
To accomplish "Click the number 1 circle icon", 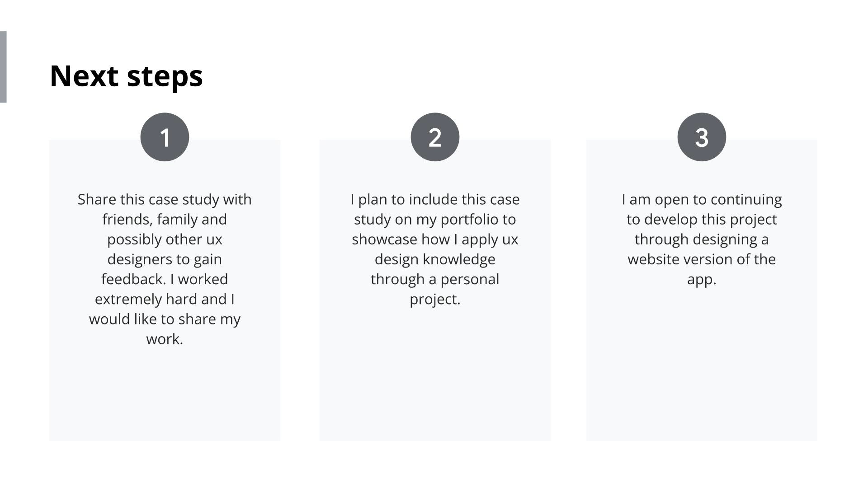I will [x=165, y=137].
